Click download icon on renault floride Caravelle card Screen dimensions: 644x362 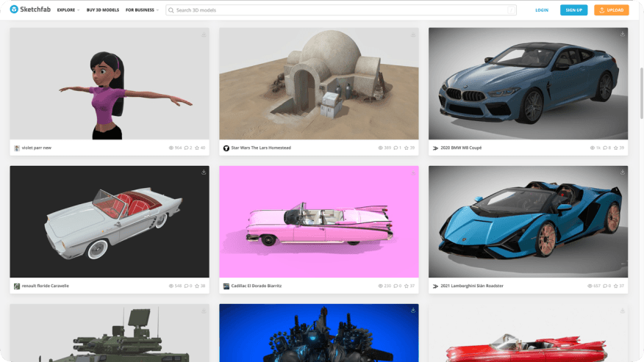pyautogui.click(x=204, y=172)
